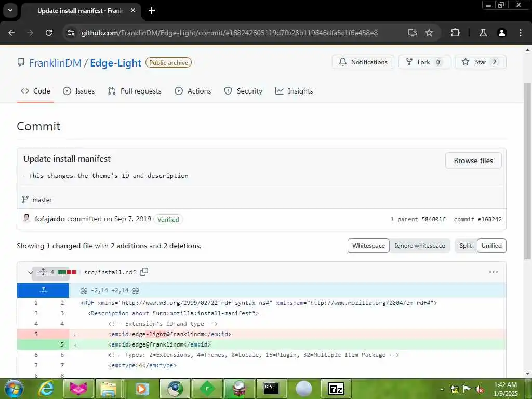This screenshot has width=532, height=399.
Task: Click Browse files button
Action: pyautogui.click(x=473, y=161)
